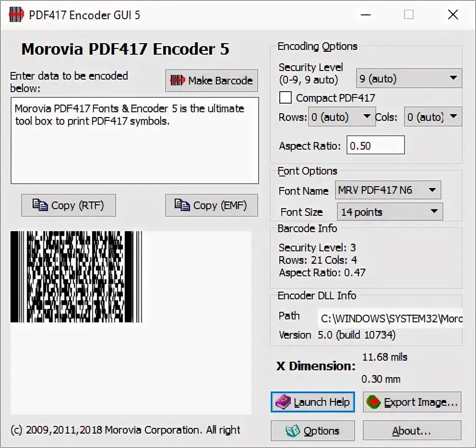Open the Rows dropdown
476x448 pixels.
(x=342, y=117)
